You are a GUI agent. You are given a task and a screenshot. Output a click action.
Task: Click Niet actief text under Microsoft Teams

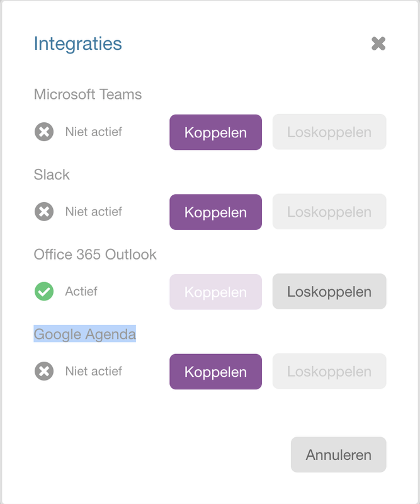(x=94, y=132)
